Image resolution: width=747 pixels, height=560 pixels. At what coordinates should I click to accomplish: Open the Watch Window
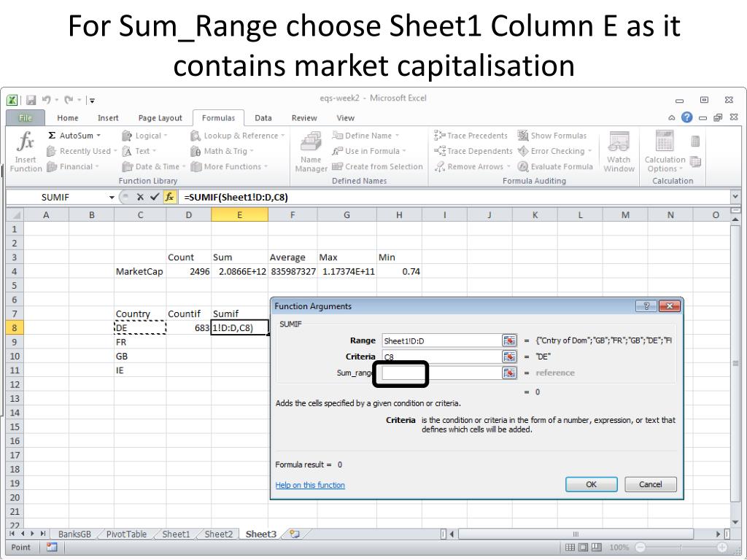[619, 152]
